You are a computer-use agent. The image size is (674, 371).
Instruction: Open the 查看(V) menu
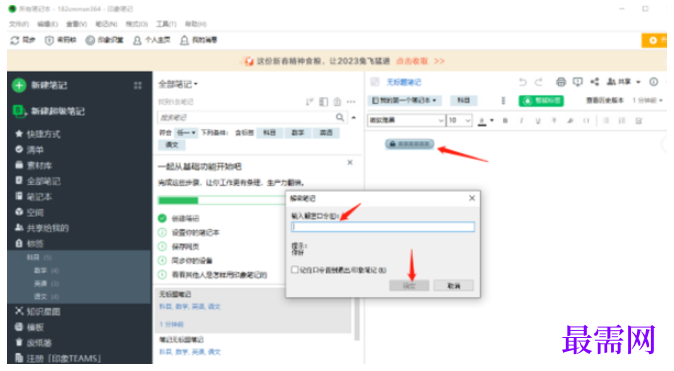(x=77, y=24)
